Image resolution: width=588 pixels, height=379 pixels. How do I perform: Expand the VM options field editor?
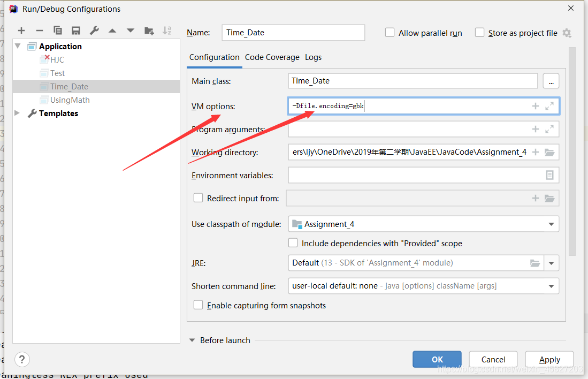(x=549, y=105)
